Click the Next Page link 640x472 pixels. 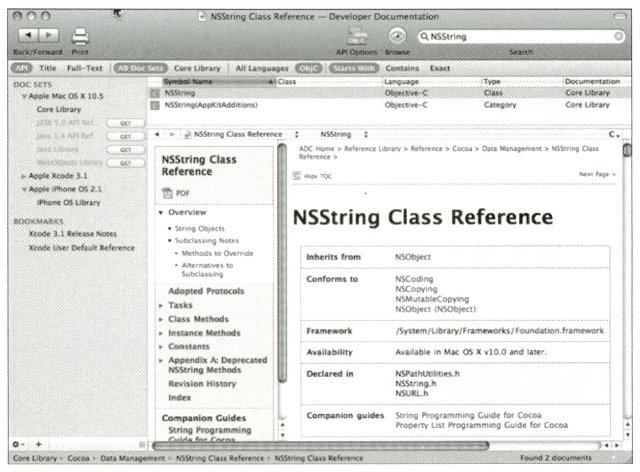[595, 174]
